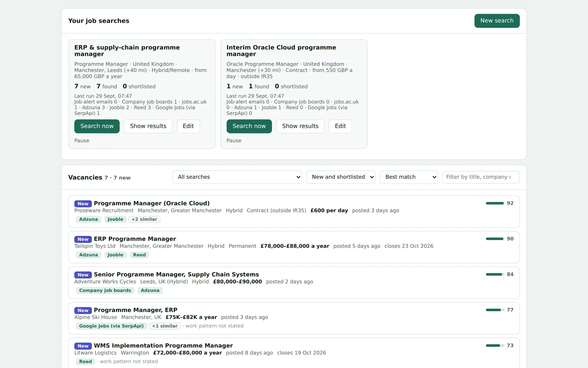Pause the ERP & supply-chain programme manager search
This screenshot has height=368, width=588.
[x=82, y=140]
